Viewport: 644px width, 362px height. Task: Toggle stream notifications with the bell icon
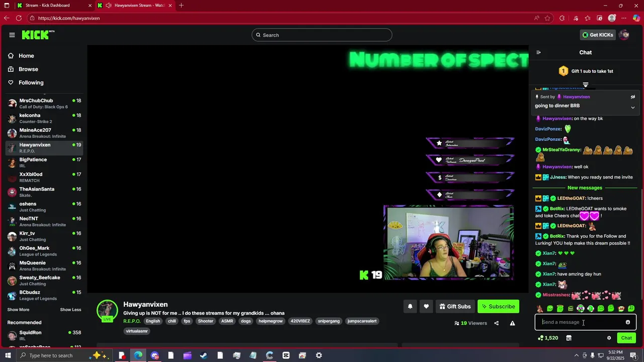[410, 306]
